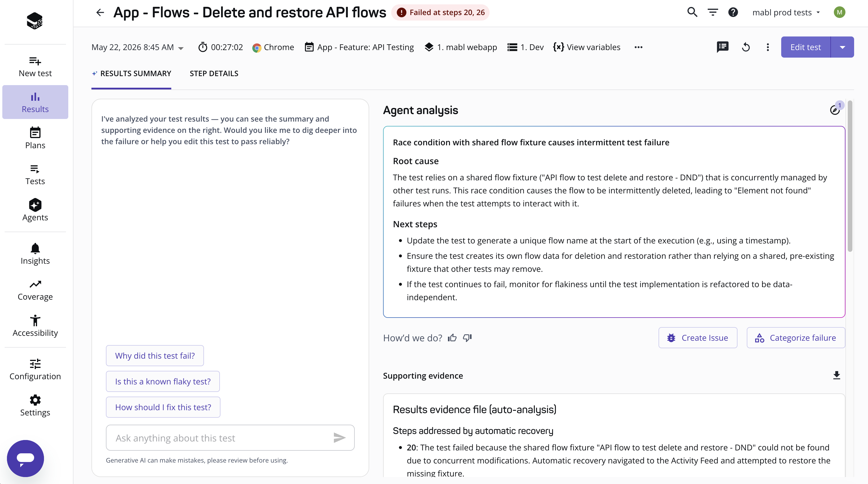868x484 pixels.
Task: Go back with the arrow icon
Action: point(100,13)
